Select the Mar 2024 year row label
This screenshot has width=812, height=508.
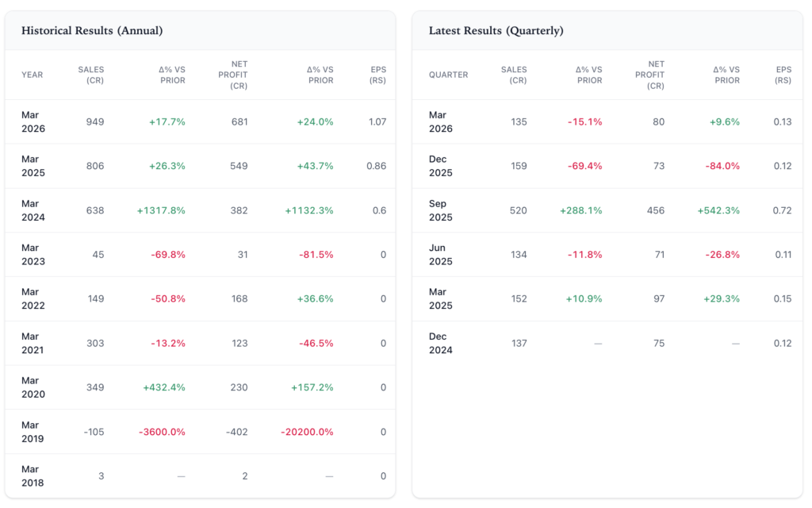click(x=33, y=210)
